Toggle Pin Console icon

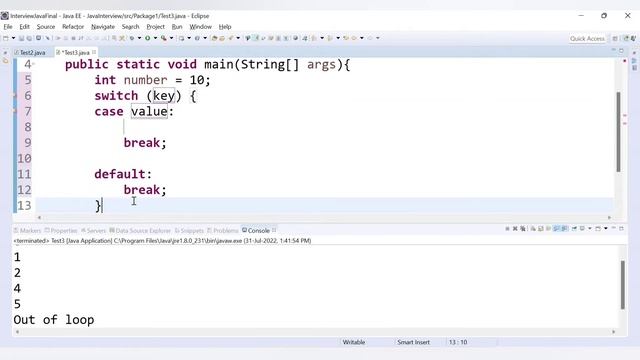tap(574, 229)
